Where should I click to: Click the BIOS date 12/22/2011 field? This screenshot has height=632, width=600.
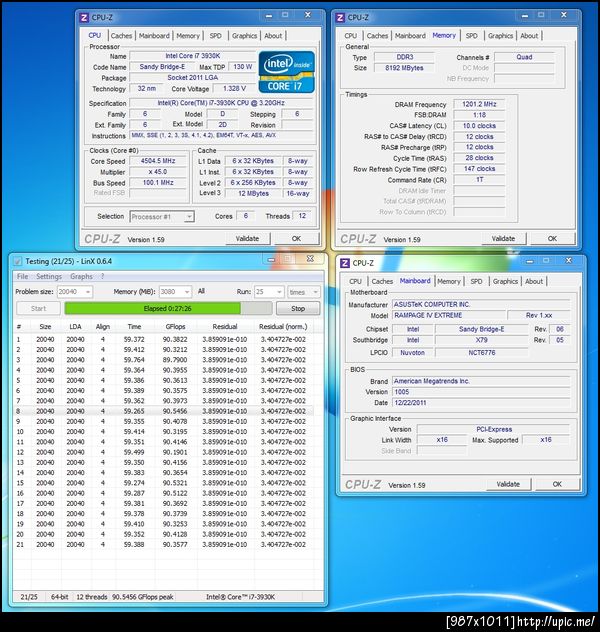coord(481,403)
